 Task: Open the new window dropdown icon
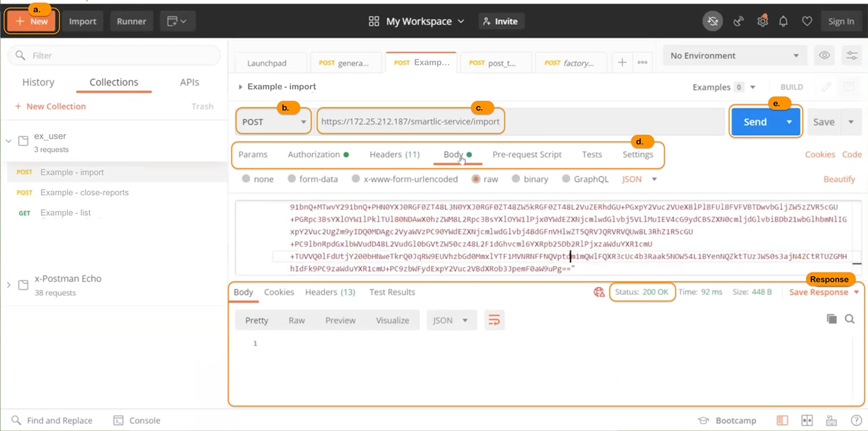coord(177,21)
